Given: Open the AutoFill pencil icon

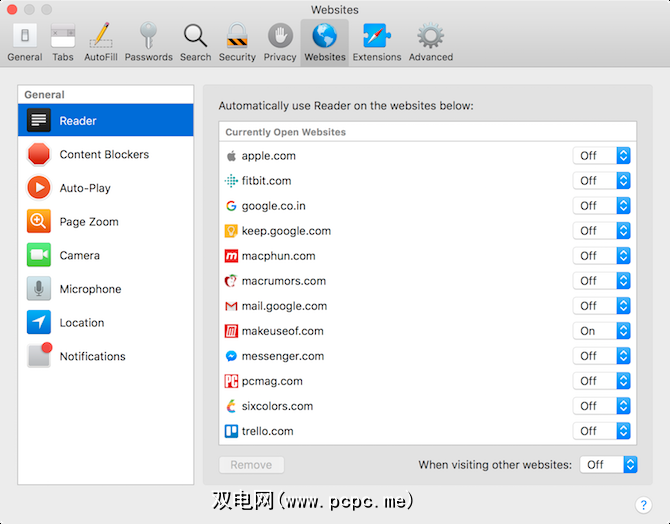Looking at the screenshot, I should [101, 35].
